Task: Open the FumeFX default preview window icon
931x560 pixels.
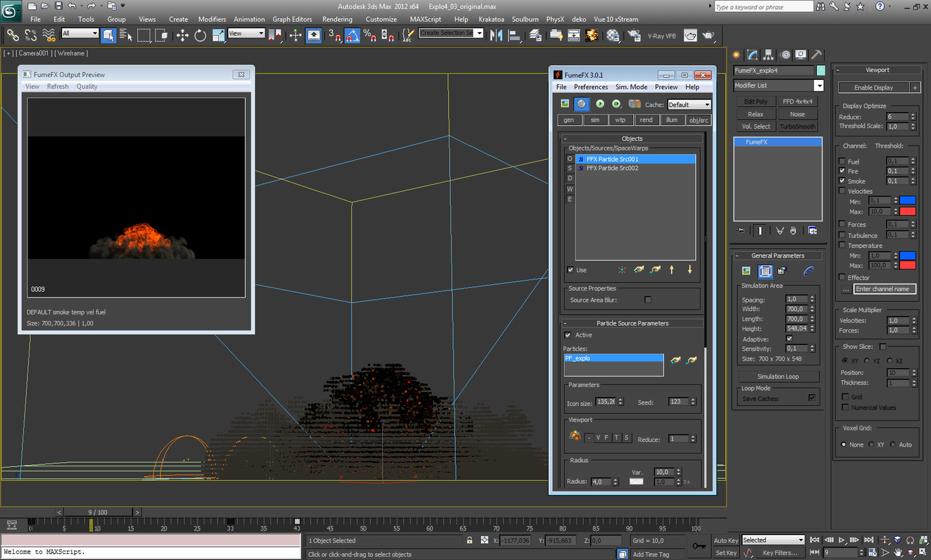Action: tap(564, 103)
